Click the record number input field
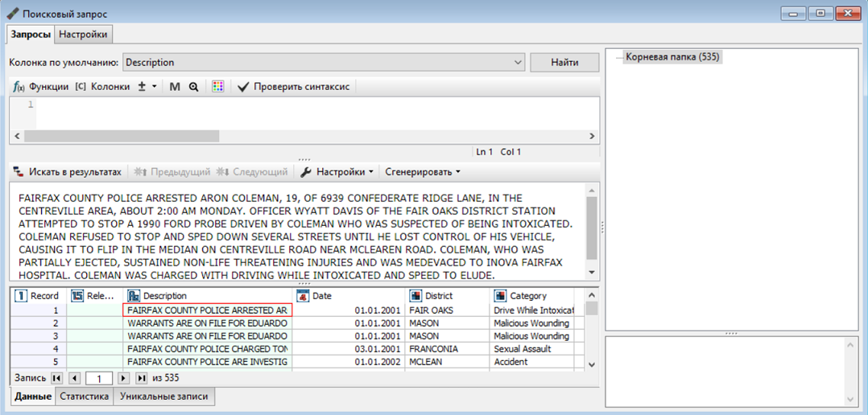Viewport: 868px width, 415px height. 100,379
